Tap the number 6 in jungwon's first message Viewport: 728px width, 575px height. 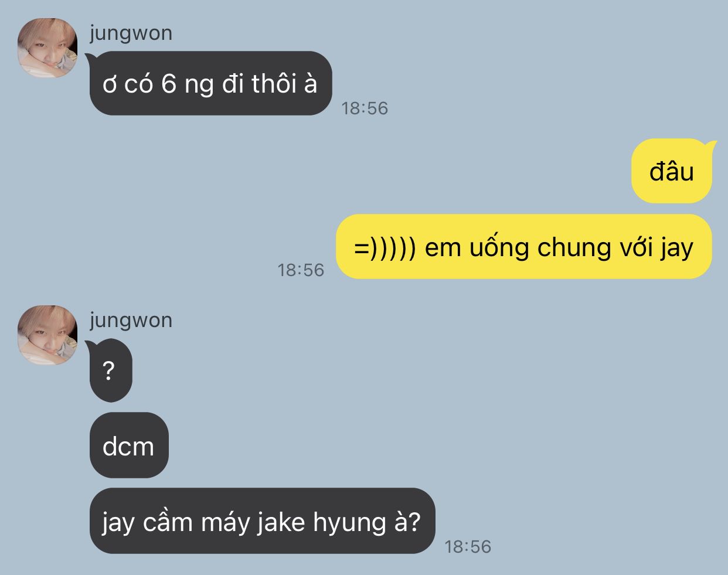169,84
